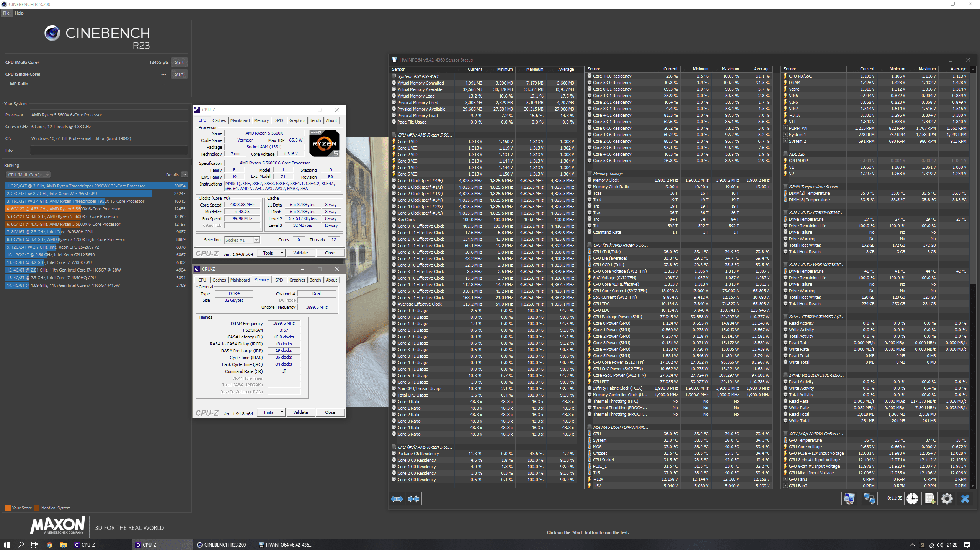The width and height of the screenshot is (980, 550).
Task: Open HWiNFO sensor settings gear icon
Action: coord(947,499)
